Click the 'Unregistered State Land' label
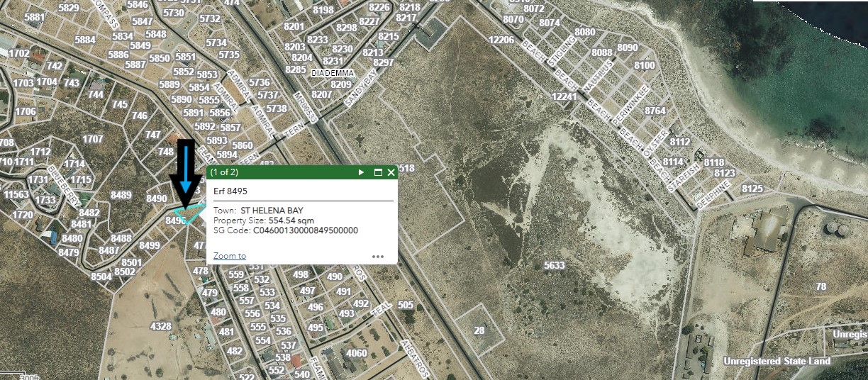Image resolution: width=868 pixels, height=380 pixels. tap(777, 361)
